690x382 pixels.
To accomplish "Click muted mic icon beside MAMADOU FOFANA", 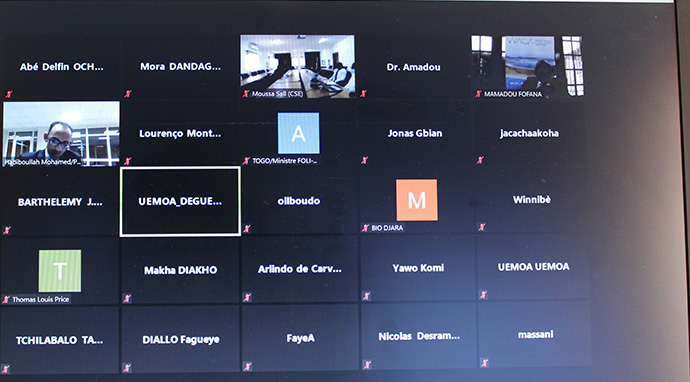I will coord(478,94).
